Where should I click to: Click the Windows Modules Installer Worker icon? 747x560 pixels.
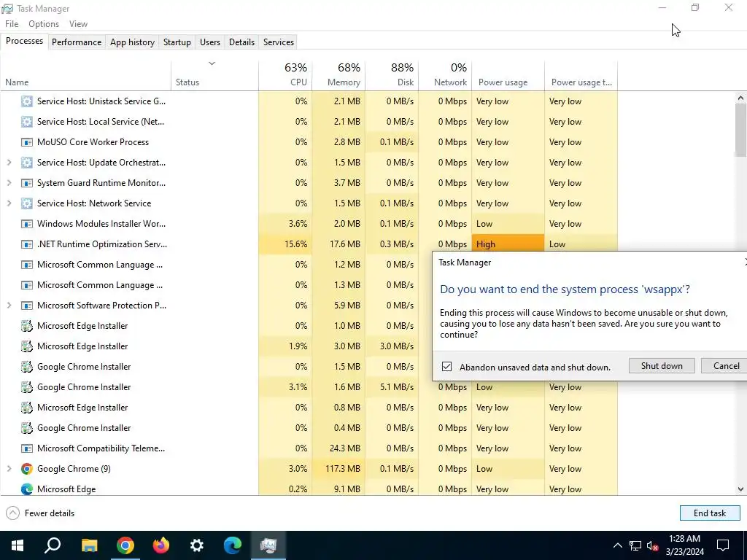[27, 224]
